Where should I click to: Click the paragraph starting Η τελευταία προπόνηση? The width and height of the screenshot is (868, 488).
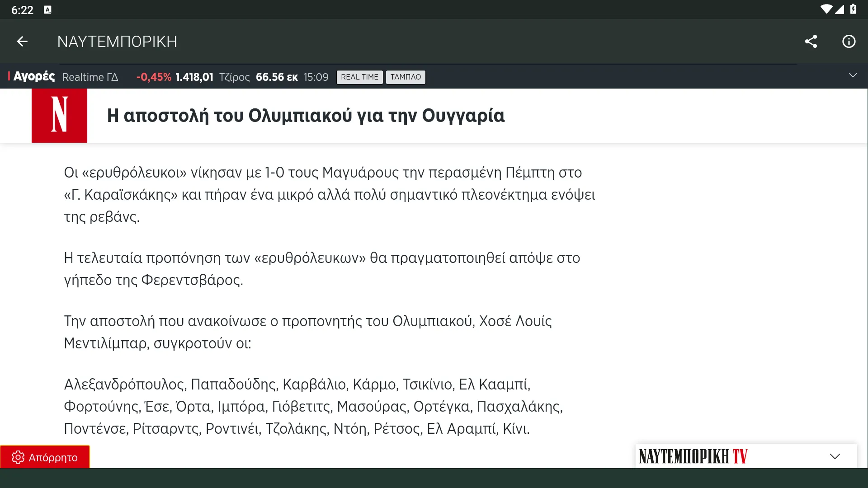(x=322, y=269)
